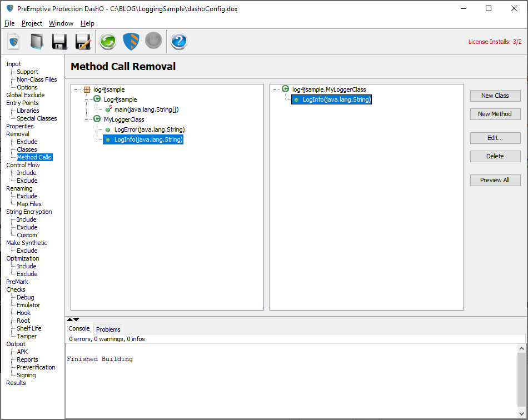This screenshot has width=528, height=420.
Task: Open the Project menu
Action: [x=32, y=23]
